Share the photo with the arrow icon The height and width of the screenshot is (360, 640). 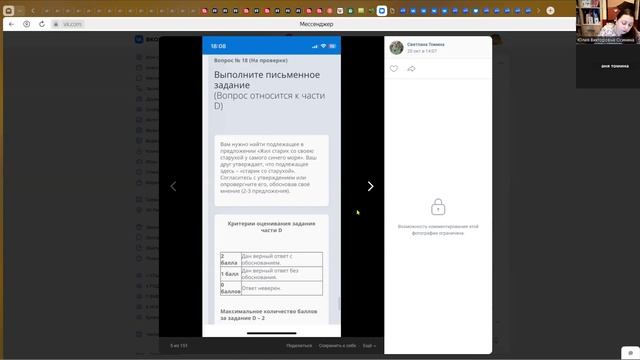click(x=411, y=69)
